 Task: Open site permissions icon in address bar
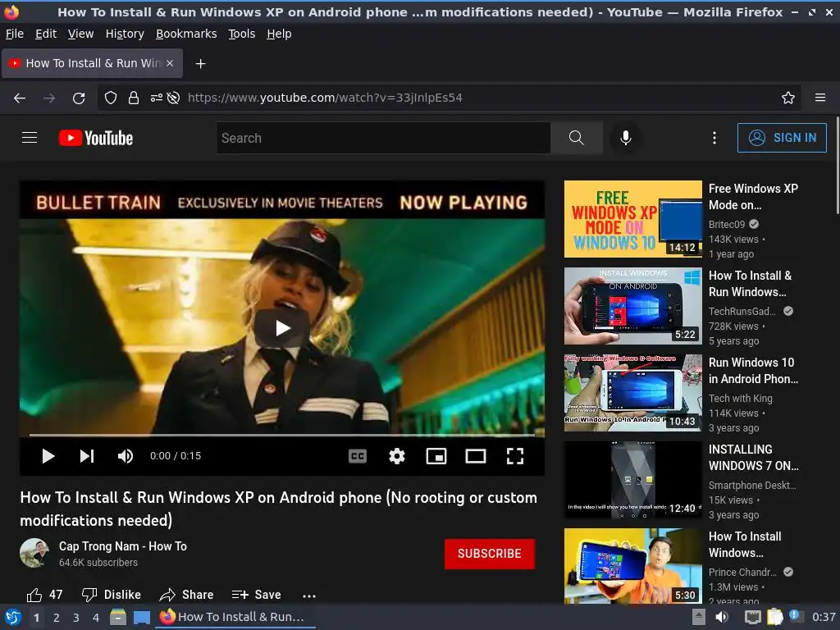pos(156,98)
